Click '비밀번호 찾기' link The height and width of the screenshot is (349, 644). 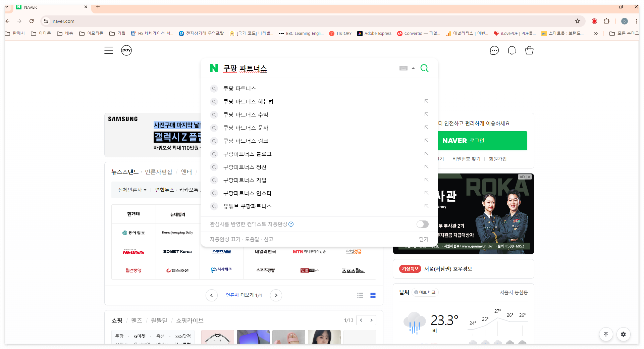pyautogui.click(x=466, y=159)
